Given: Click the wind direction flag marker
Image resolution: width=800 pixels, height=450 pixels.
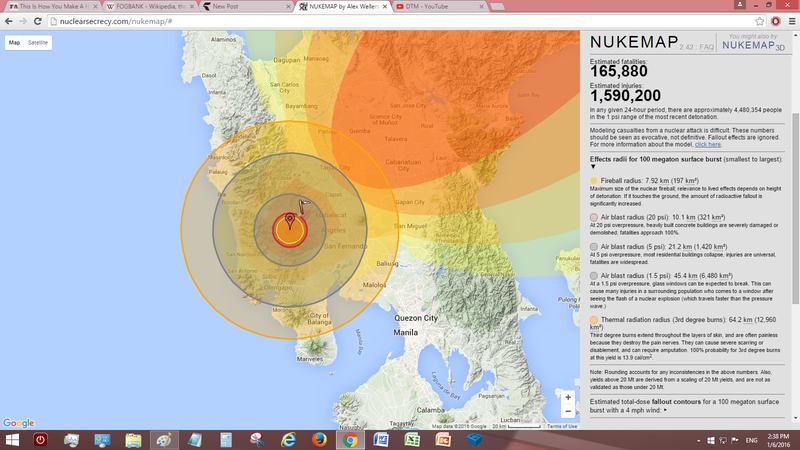Looking at the screenshot, I should tap(304, 206).
